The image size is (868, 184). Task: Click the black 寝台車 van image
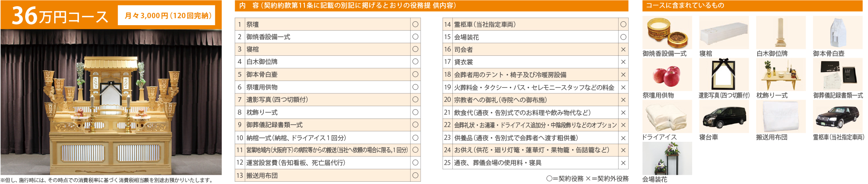724,116
